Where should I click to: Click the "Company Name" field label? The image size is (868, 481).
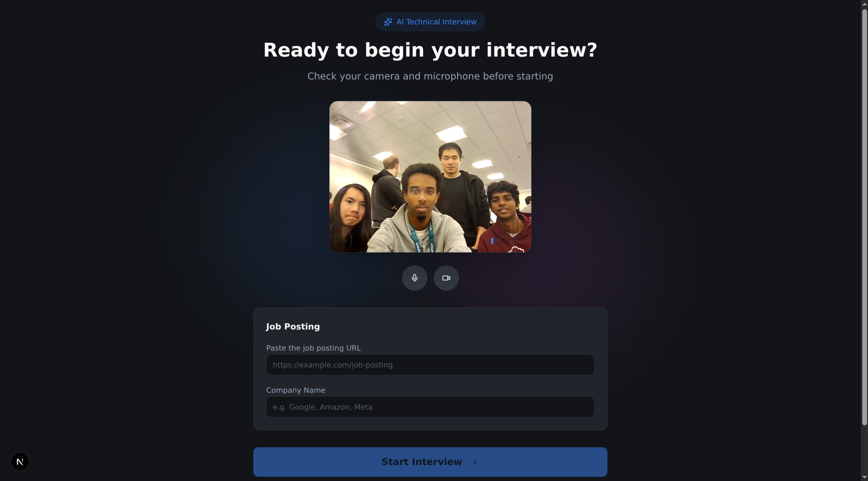coord(296,390)
